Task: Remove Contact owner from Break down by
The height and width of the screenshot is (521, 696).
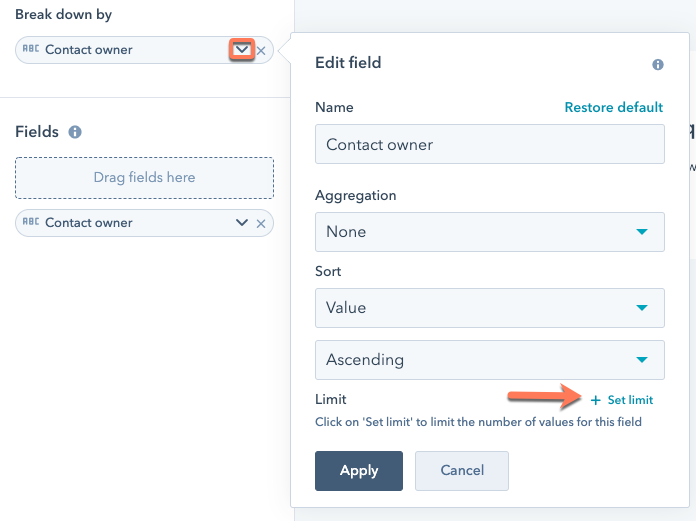Action: pyautogui.click(x=261, y=51)
